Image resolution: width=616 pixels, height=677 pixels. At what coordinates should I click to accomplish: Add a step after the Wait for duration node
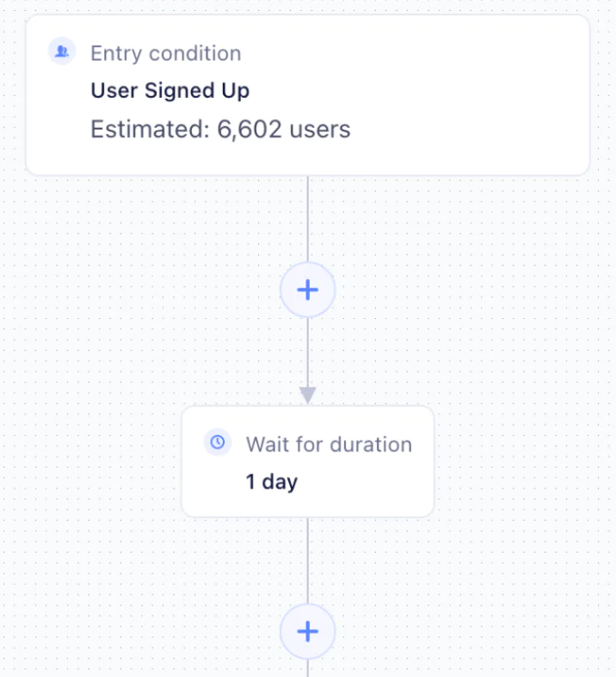pos(308,631)
